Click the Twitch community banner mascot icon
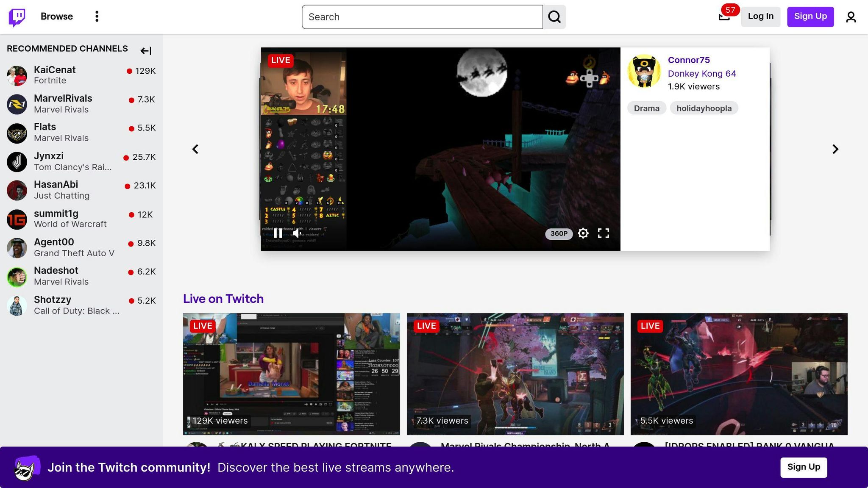 pyautogui.click(x=28, y=468)
